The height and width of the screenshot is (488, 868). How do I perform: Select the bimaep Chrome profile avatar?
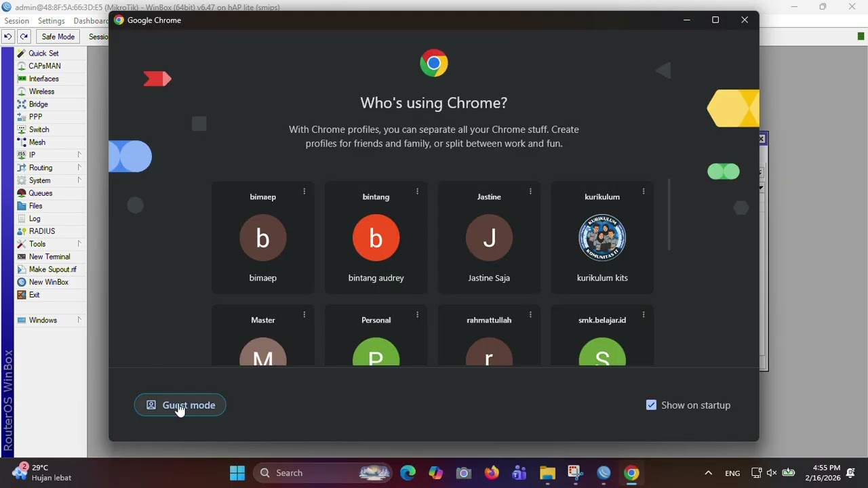point(262,238)
